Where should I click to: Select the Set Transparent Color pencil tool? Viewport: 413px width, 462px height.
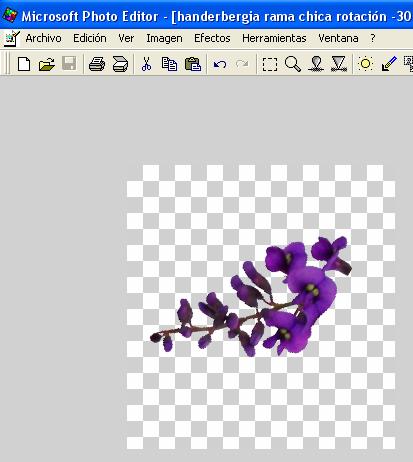389,64
